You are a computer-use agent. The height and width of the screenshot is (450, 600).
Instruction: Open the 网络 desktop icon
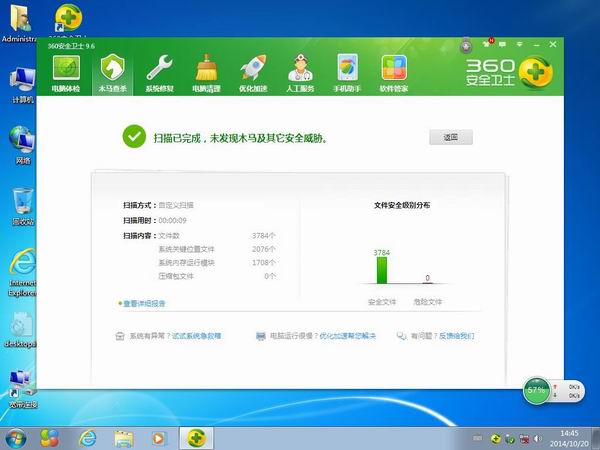[23, 145]
